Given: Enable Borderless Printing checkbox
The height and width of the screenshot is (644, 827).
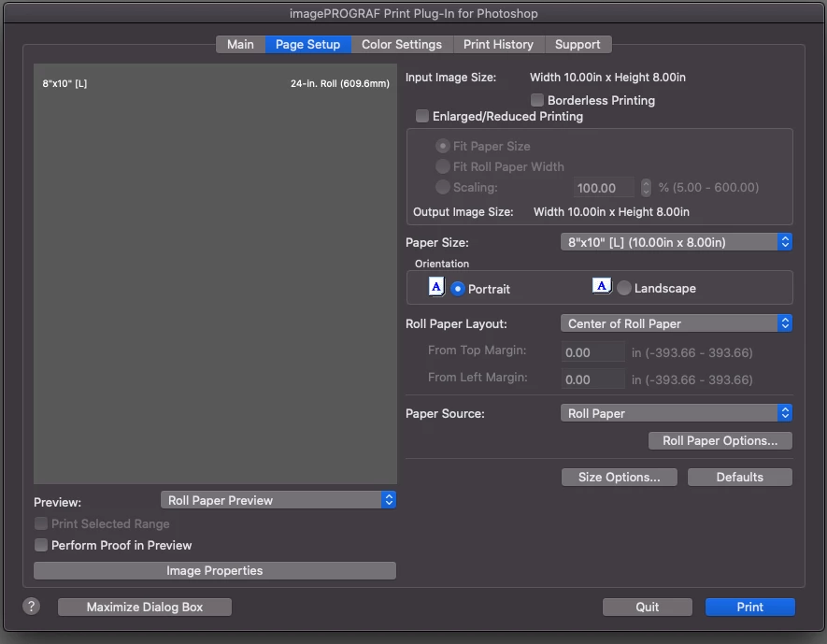Looking at the screenshot, I should (x=537, y=100).
